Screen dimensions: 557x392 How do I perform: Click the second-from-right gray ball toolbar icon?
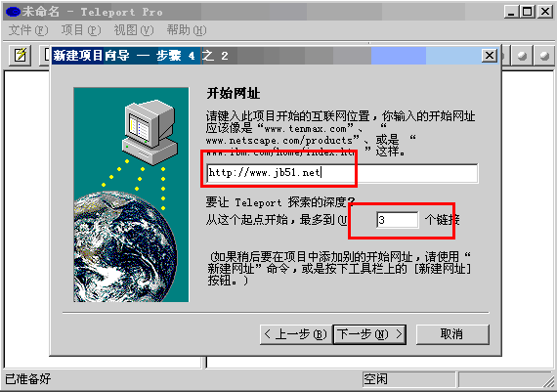coord(522,56)
